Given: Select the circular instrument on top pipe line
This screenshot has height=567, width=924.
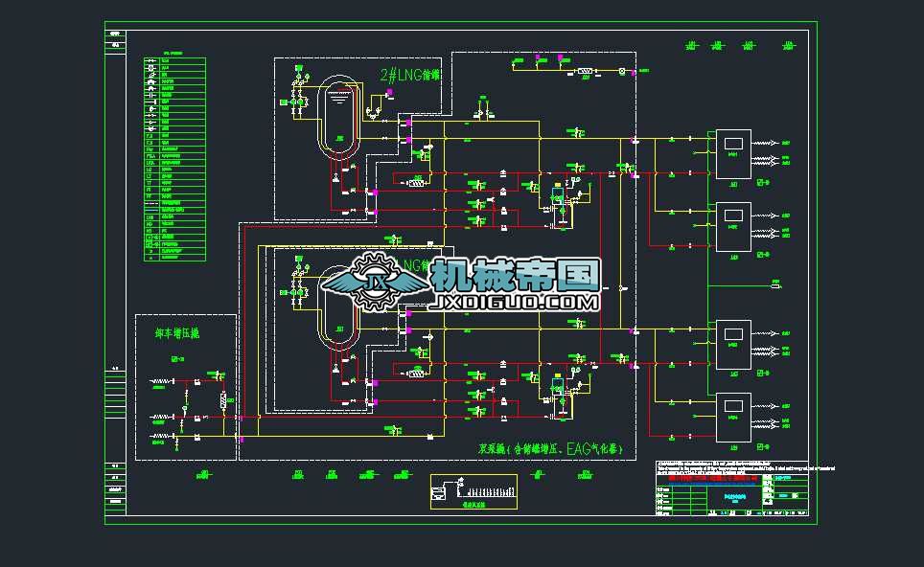Looking at the screenshot, I should [x=622, y=71].
